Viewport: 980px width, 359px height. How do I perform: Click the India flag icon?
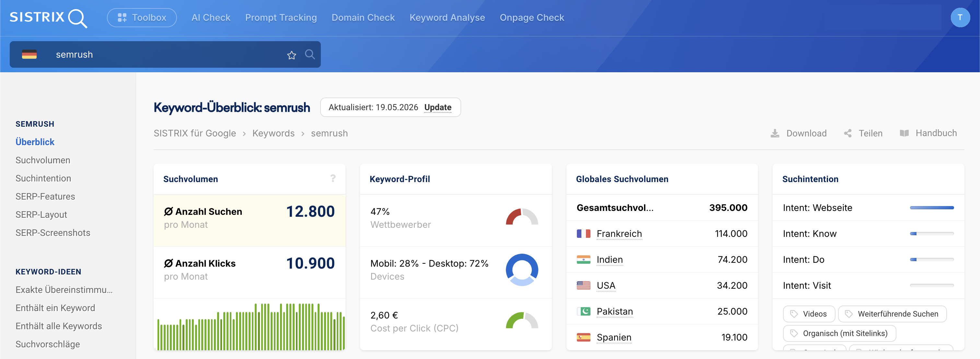pos(583,259)
